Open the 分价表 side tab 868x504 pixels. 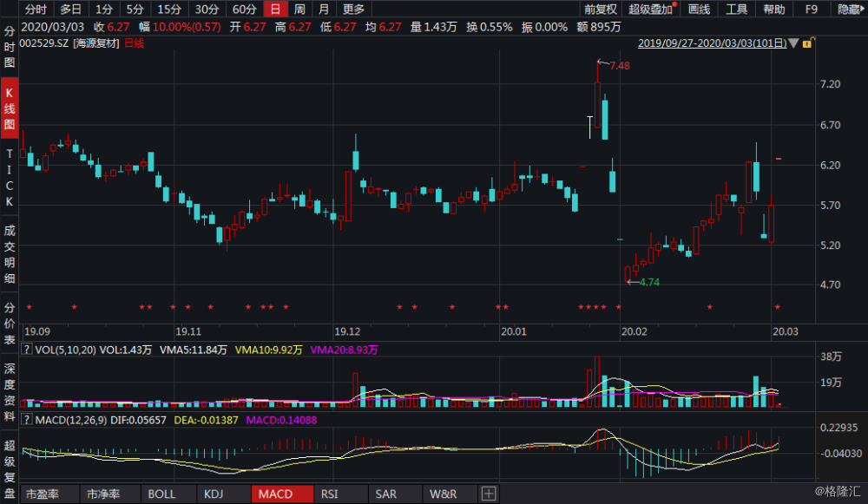[10, 323]
